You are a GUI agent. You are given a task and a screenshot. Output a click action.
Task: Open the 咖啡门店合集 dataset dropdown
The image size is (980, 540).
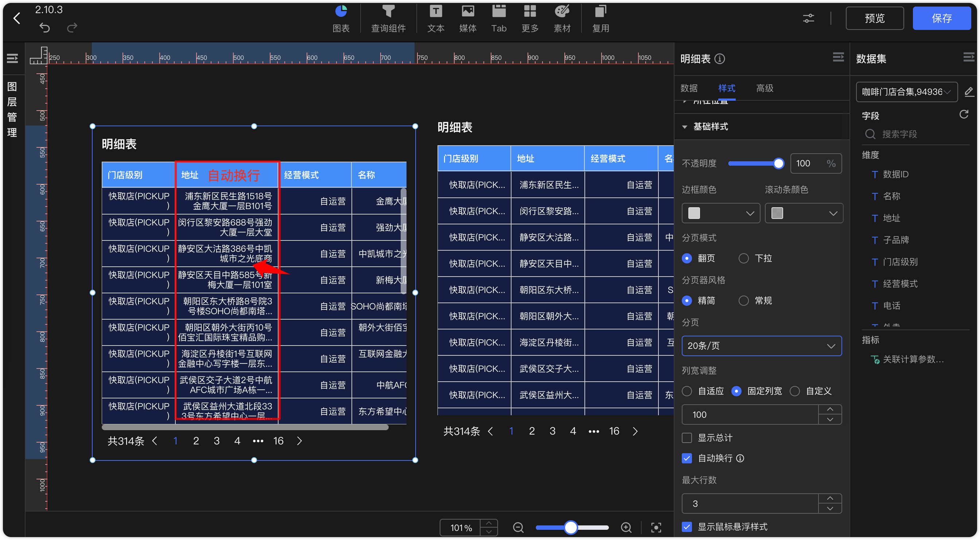[x=907, y=92]
